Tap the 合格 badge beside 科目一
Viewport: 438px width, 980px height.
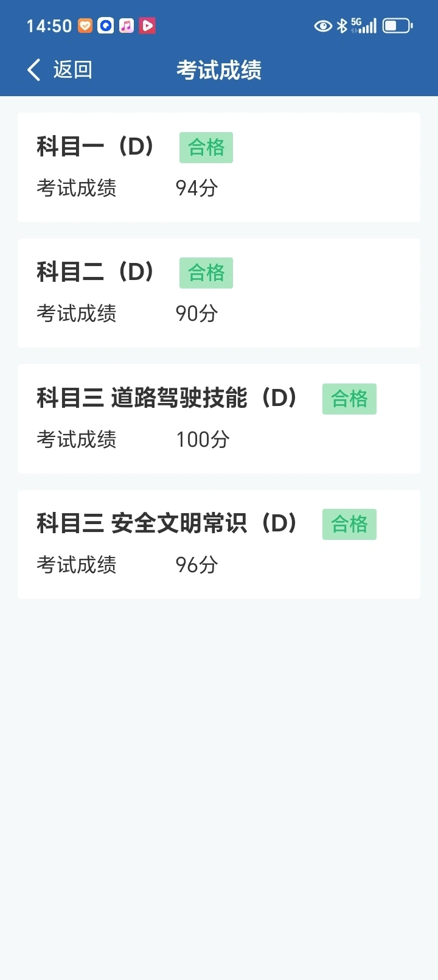206,147
